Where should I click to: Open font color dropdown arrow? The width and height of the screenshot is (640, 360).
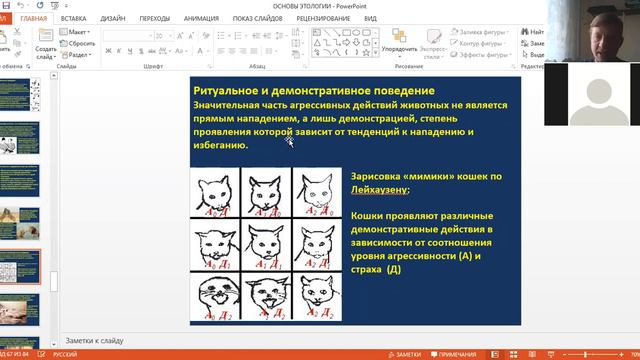click(x=208, y=51)
